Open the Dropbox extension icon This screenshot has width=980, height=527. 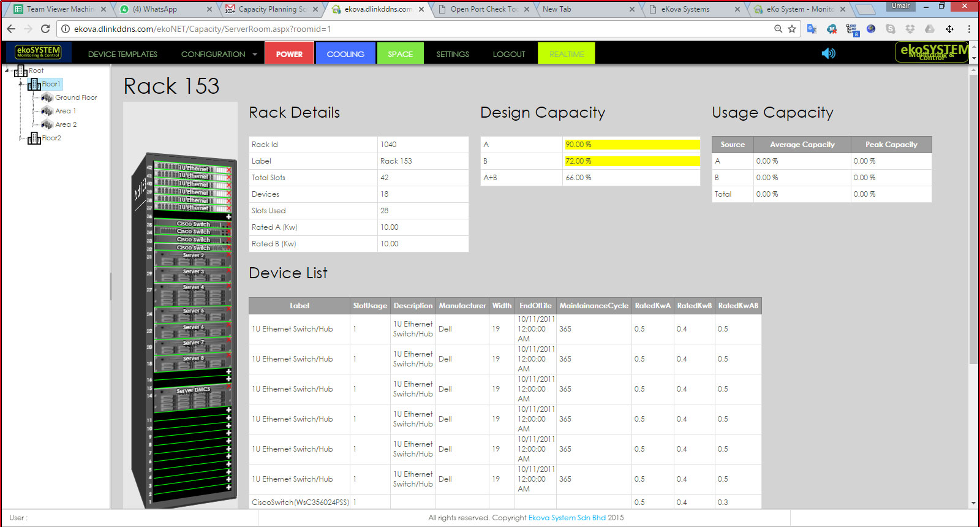910,29
